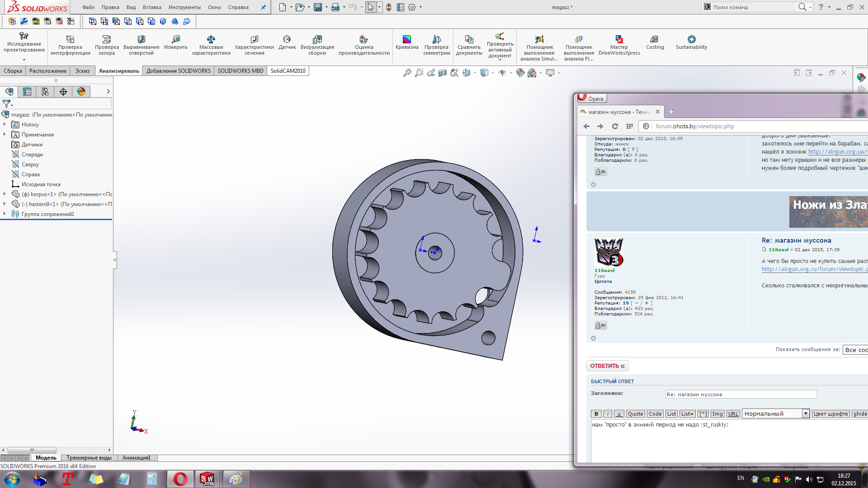Open Mass Properties (Массовые характеристики)
Viewport: 868px width, 488px height.
pos(211,45)
